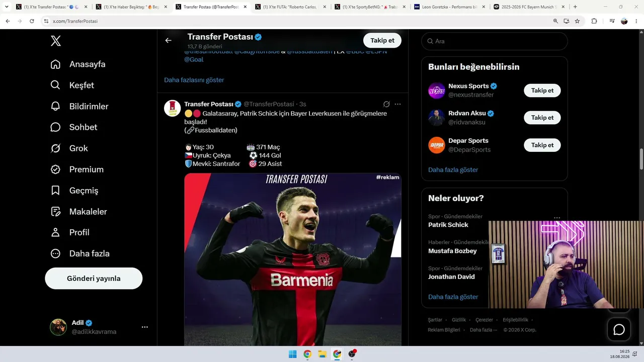Click the Grok icon on the post

pos(386,104)
